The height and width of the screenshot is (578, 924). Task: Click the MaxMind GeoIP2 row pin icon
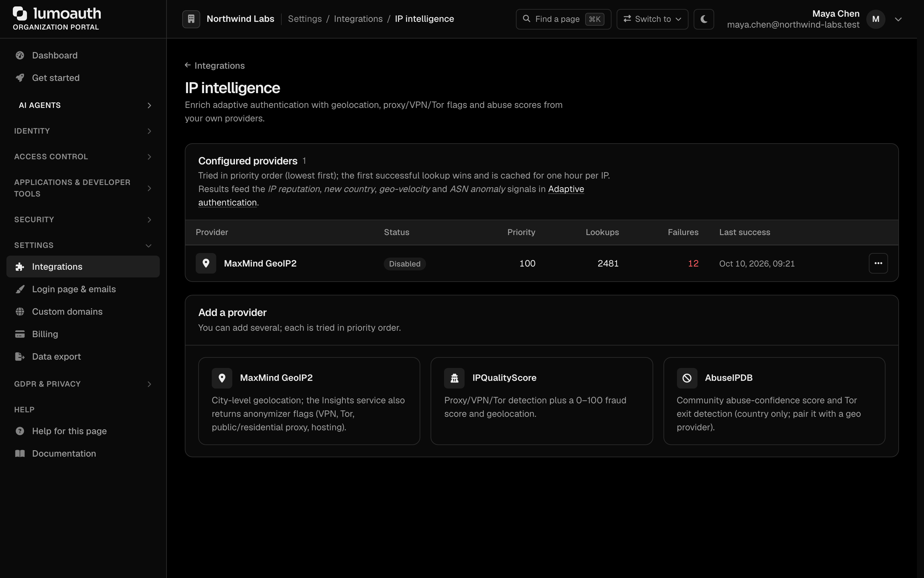[x=206, y=263]
